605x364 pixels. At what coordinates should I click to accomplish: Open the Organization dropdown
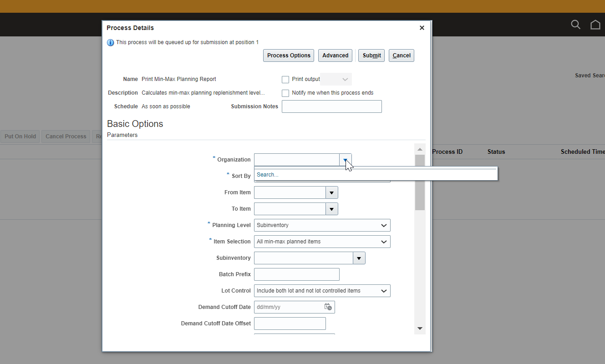pyautogui.click(x=345, y=160)
